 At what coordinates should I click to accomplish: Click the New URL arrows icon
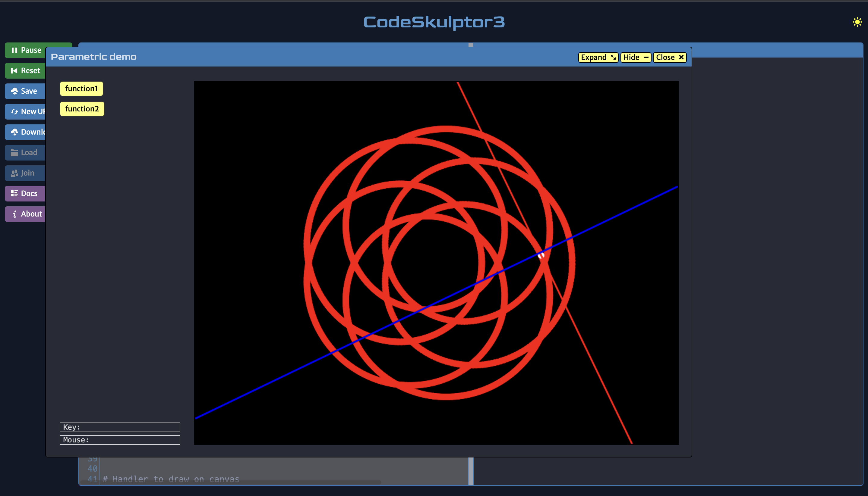pyautogui.click(x=14, y=111)
